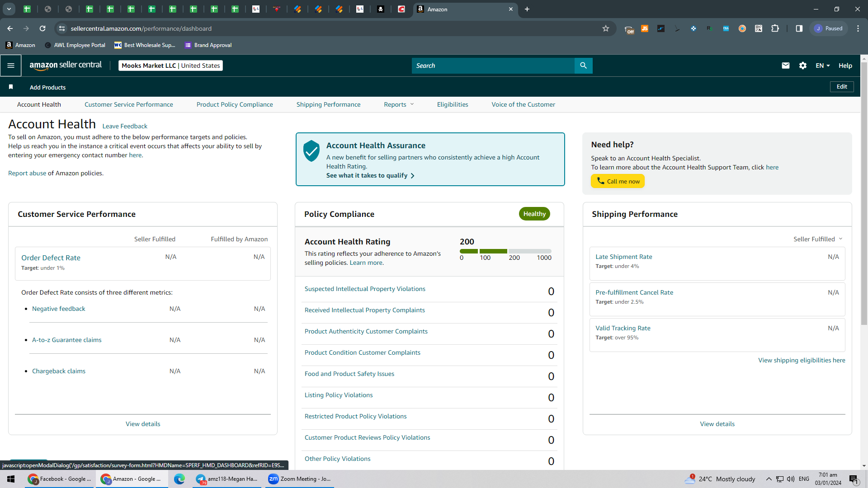This screenshot has width=868, height=488.
Task: Click the Account Health Rating progress bar
Action: [505, 251]
